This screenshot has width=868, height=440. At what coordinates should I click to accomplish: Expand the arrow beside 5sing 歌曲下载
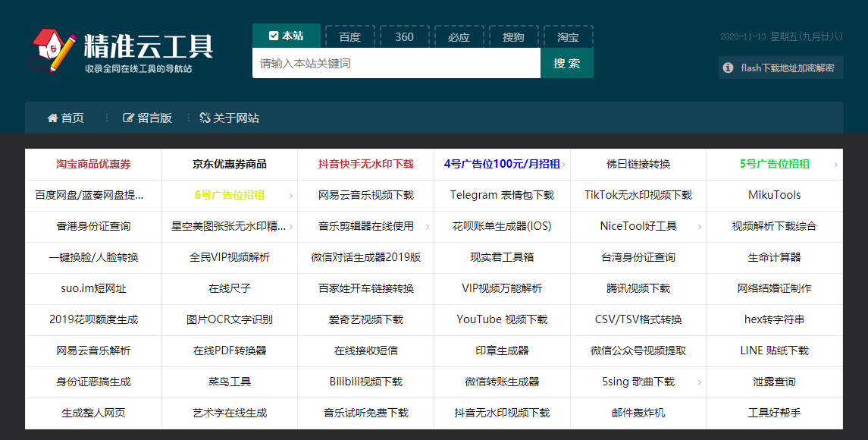click(x=700, y=382)
